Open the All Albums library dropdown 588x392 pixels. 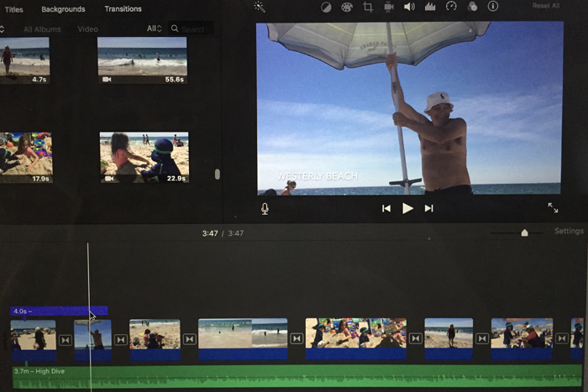pyautogui.click(x=41, y=29)
